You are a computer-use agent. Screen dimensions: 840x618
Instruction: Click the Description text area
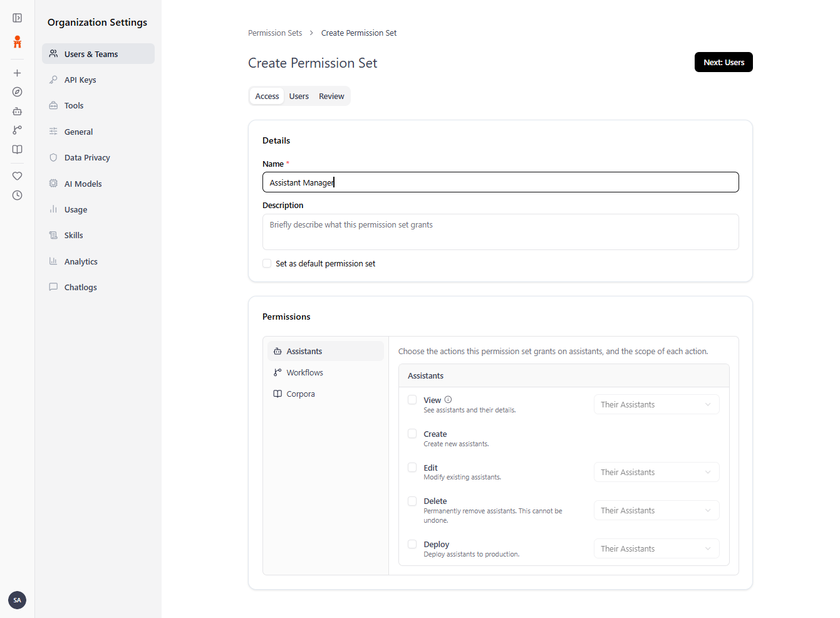point(500,232)
